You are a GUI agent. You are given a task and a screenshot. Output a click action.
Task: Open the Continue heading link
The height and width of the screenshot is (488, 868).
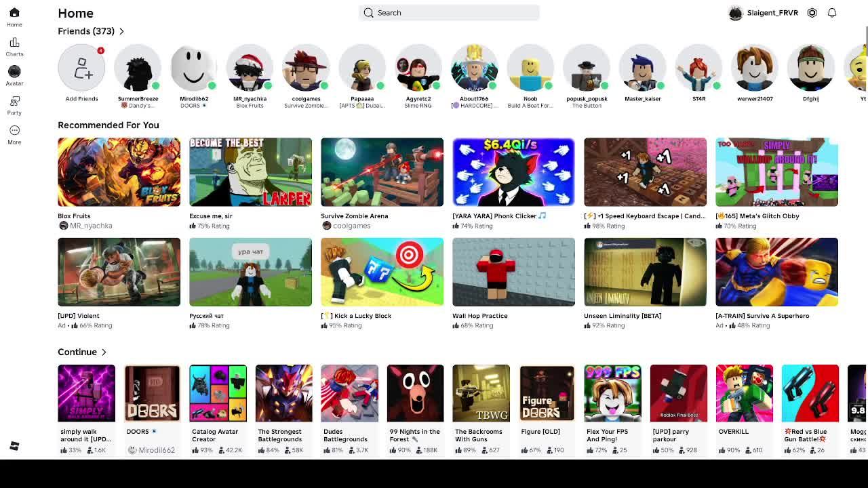77,352
